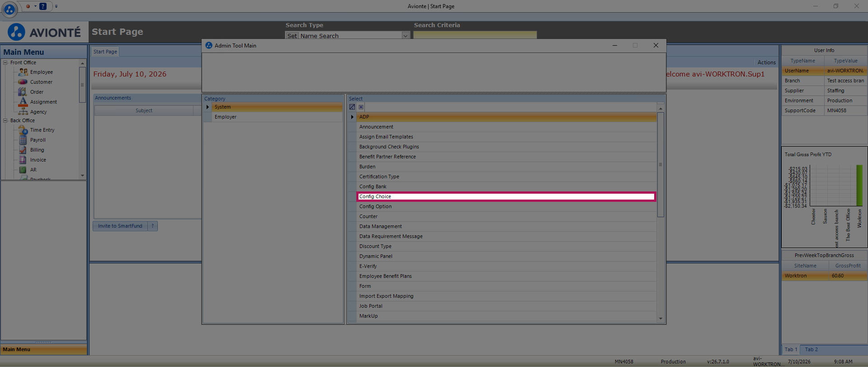
Task: Click the AR icon in Main Menu
Action: click(x=23, y=170)
